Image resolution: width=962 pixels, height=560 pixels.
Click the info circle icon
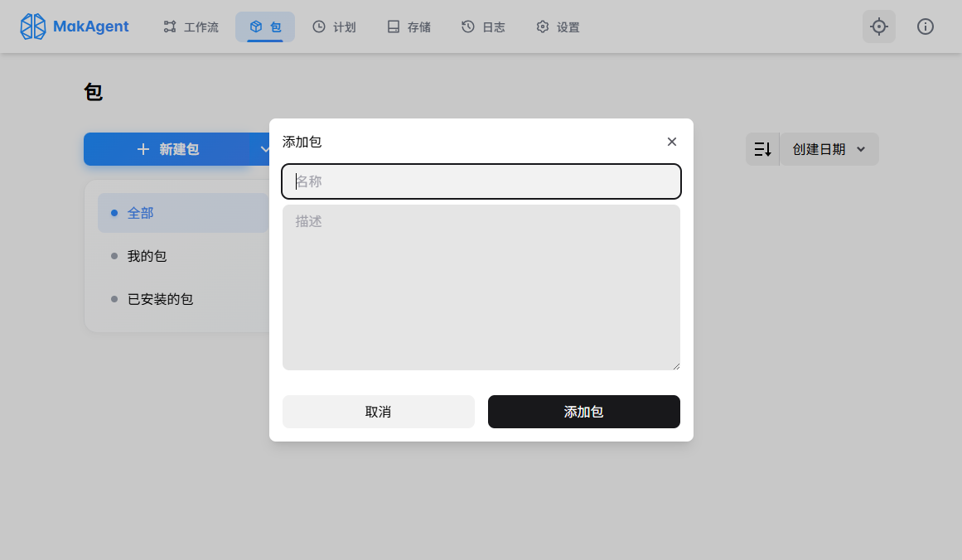926,27
